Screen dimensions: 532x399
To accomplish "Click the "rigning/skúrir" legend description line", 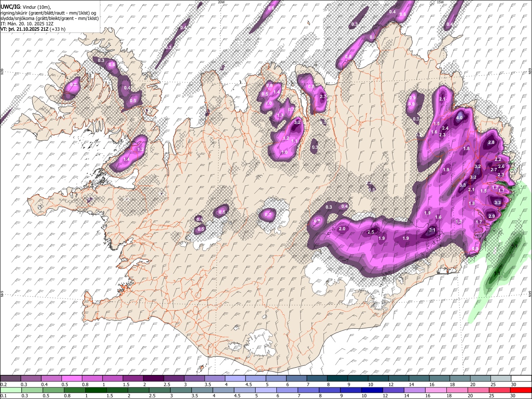I will pos(48,13).
